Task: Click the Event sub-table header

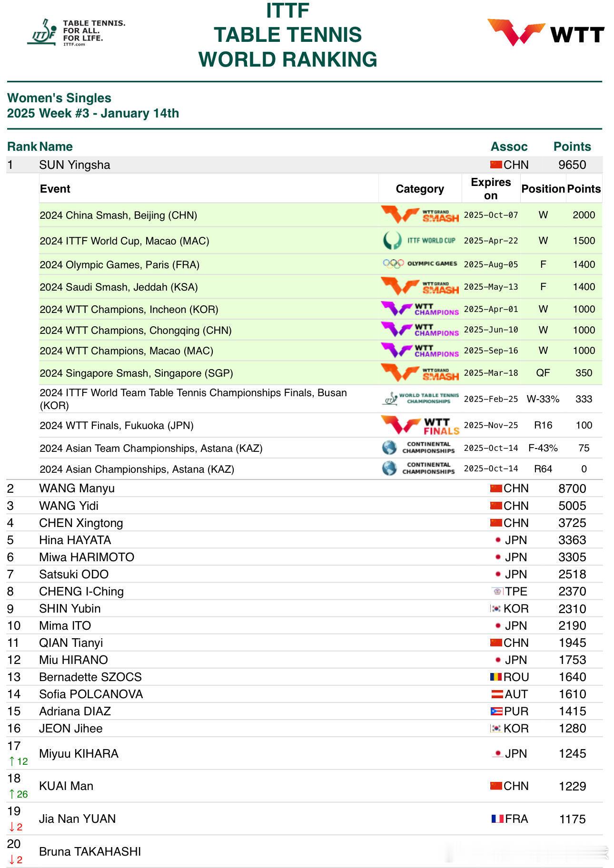Action: click(55, 189)
